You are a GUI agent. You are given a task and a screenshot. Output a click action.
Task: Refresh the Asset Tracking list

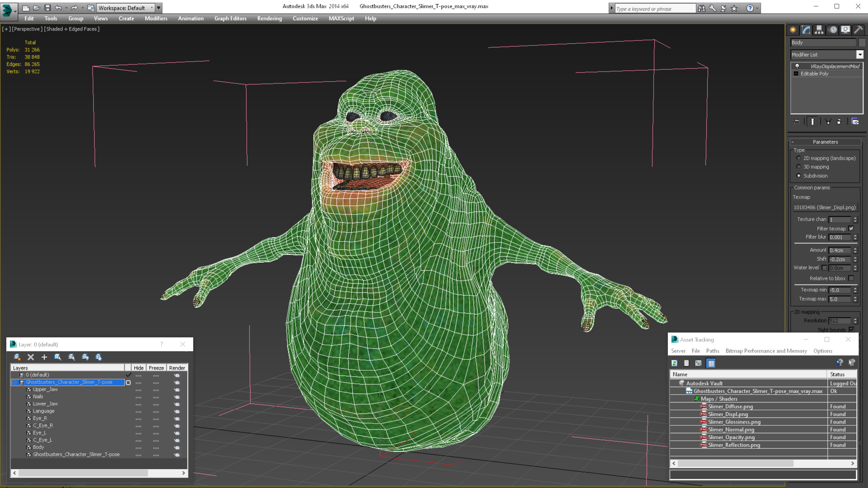tap(674, 363)
